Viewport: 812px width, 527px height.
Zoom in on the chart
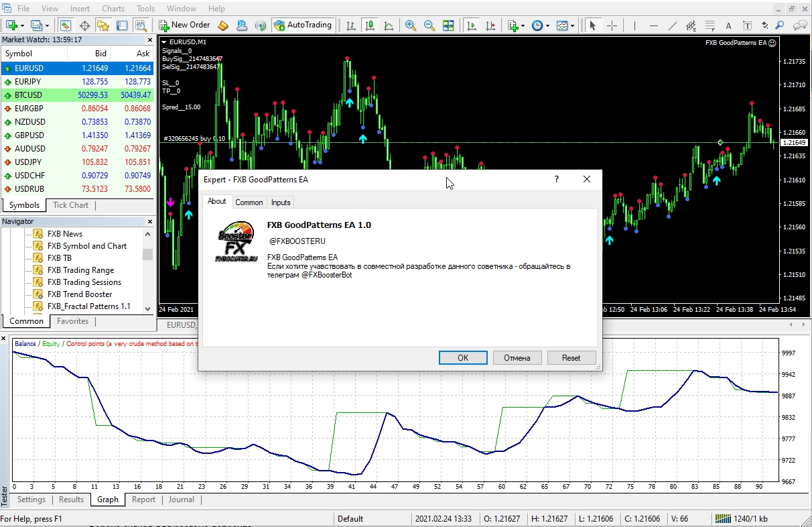(x=411, y=25)
